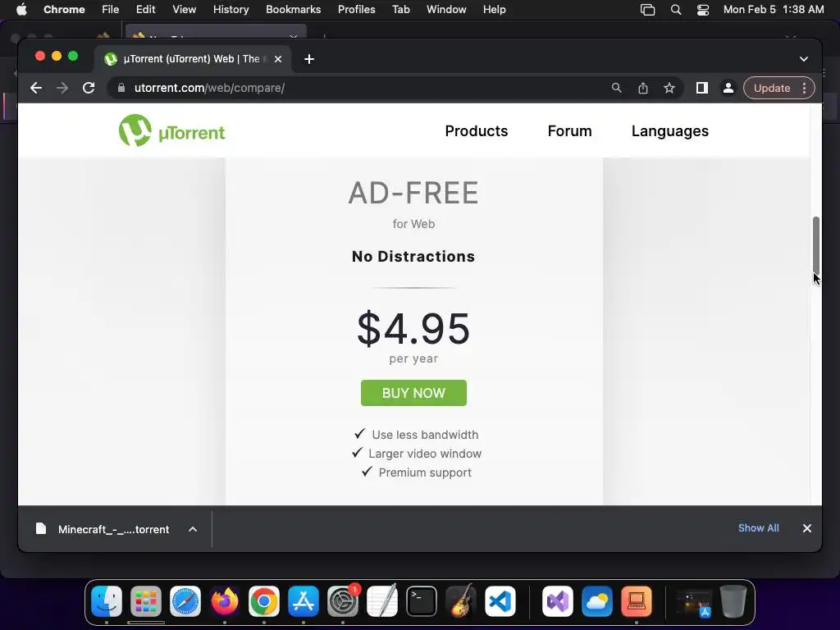Close the downloads bar
840x630 pixels.
(807, 528)
